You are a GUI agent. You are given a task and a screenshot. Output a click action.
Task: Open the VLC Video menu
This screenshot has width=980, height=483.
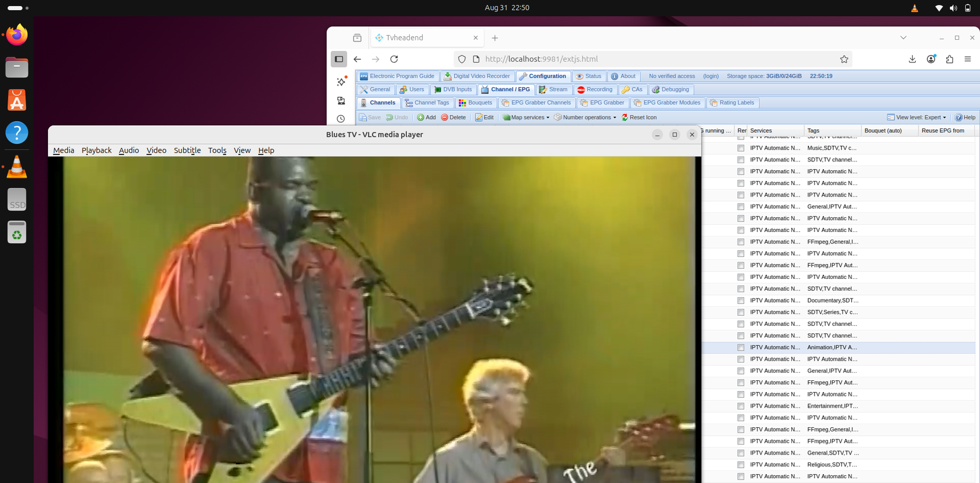pyautogui.click(x=156, y=151)
